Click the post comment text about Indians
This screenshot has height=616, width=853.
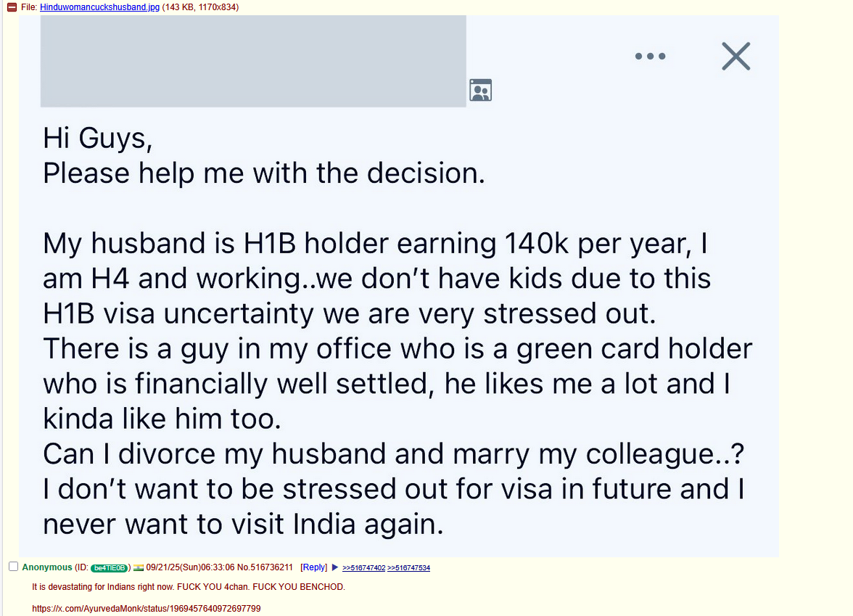pyautogui.click(x=189, y=586)
